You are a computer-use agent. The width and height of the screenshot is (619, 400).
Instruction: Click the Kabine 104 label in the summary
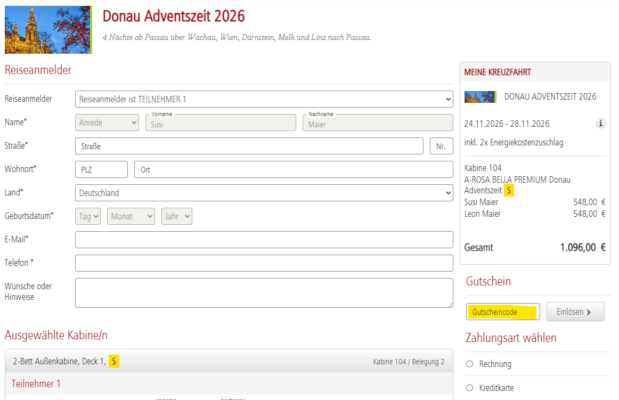point(482,168)
